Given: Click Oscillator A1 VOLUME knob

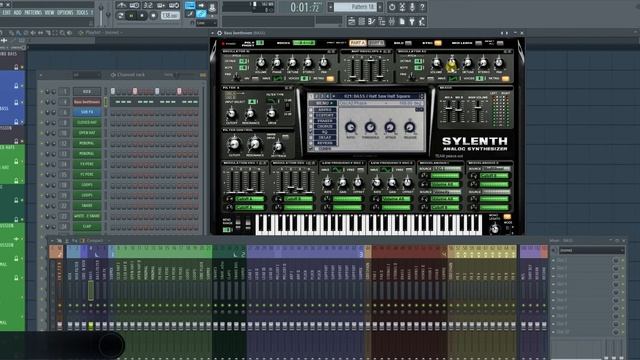Looking at the screenshot, I should [x=261, y=63].
